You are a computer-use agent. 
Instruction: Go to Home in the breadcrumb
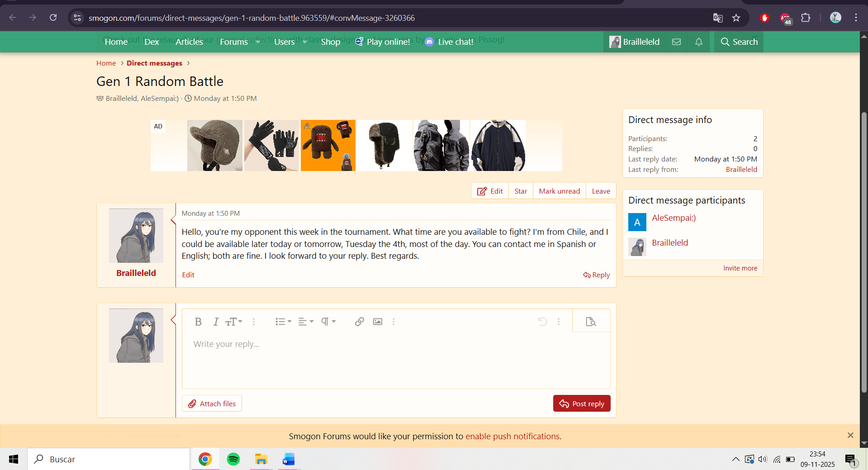[x=106, y=63]
